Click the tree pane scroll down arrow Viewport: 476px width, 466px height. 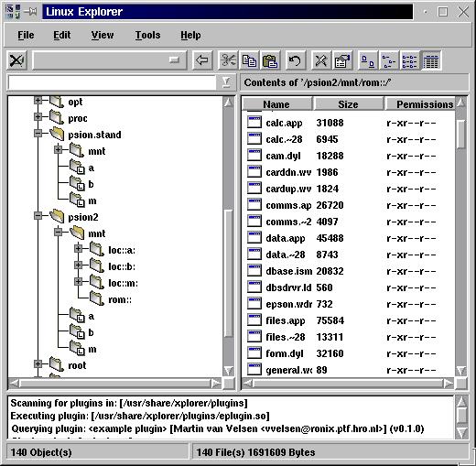(x=228, y=371)
